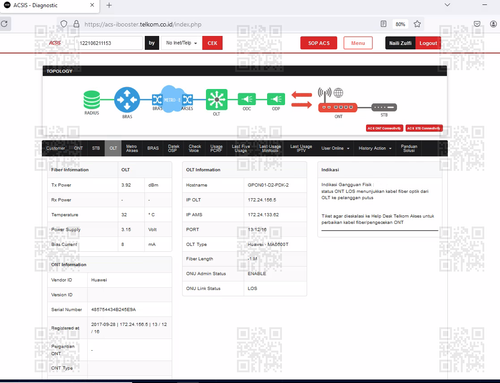This screenshot has width=500, height=383.
Task: Reload the page with browser refresh icon
Action: coord(4,24)
